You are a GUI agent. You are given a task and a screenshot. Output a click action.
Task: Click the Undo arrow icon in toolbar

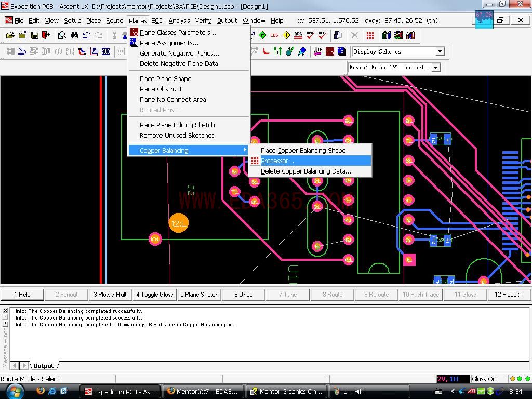coord(87,35)
